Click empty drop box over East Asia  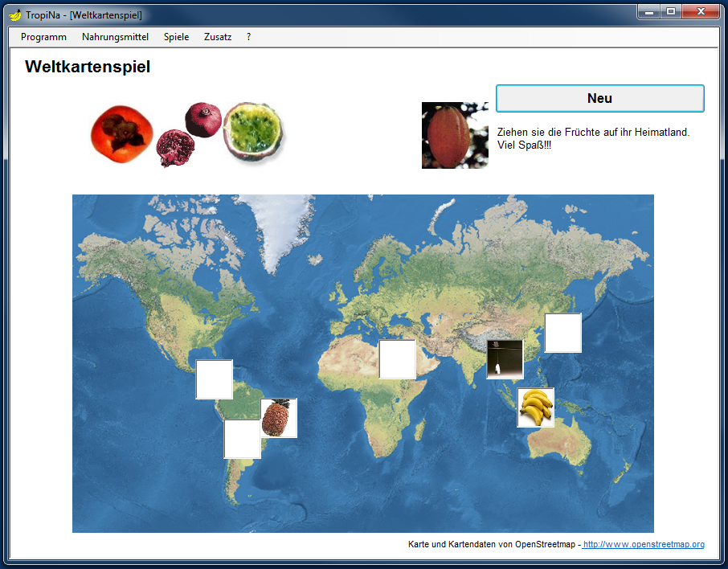pos(562,333)
